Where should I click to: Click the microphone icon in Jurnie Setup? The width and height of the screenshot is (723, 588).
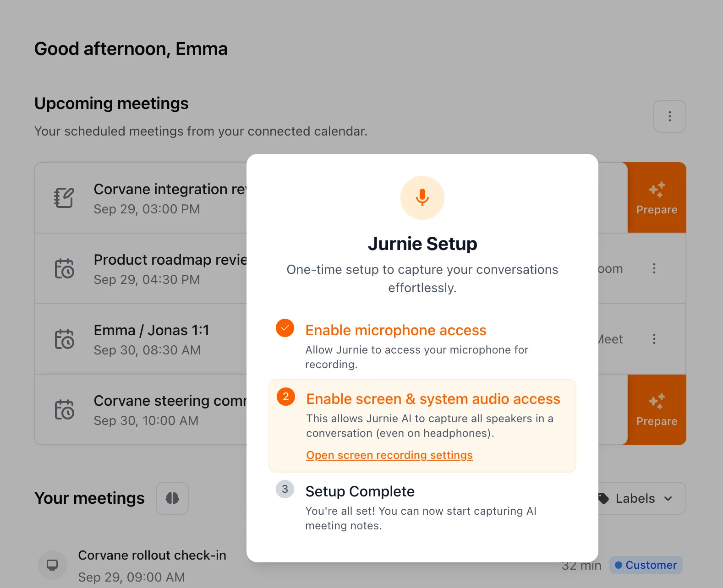point(422,198)
